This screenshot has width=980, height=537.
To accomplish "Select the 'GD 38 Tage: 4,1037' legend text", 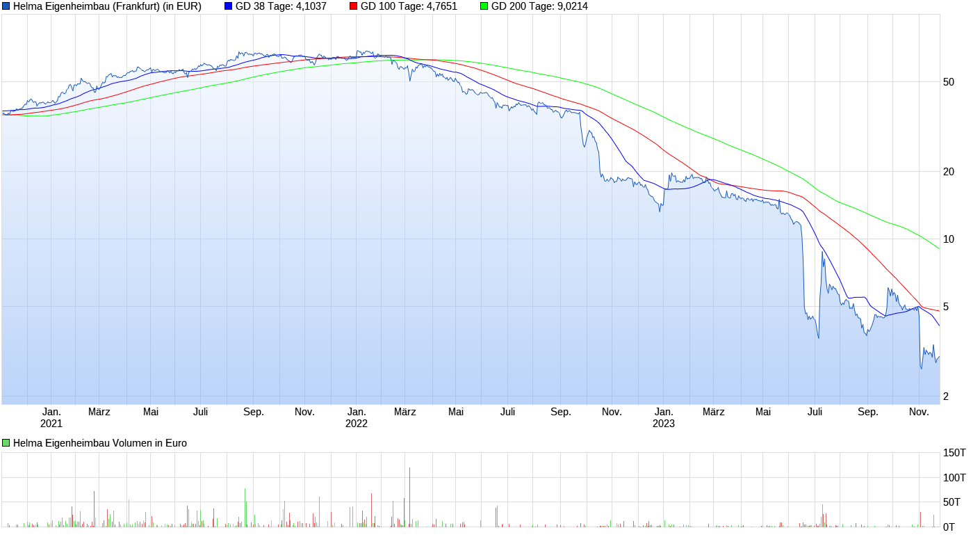I will click(x=281, y=6).
